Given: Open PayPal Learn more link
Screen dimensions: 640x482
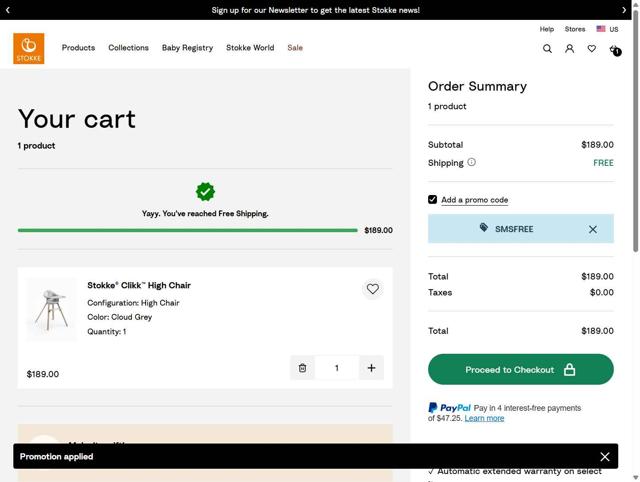Looking at the screenshot, I should tap(484, 418).
